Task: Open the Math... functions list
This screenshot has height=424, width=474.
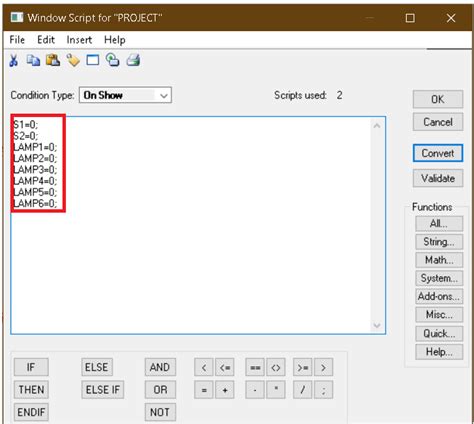Action: 439,260
